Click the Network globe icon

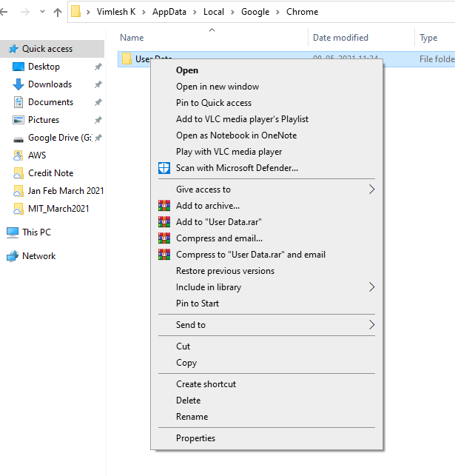[x=13, y=256]
